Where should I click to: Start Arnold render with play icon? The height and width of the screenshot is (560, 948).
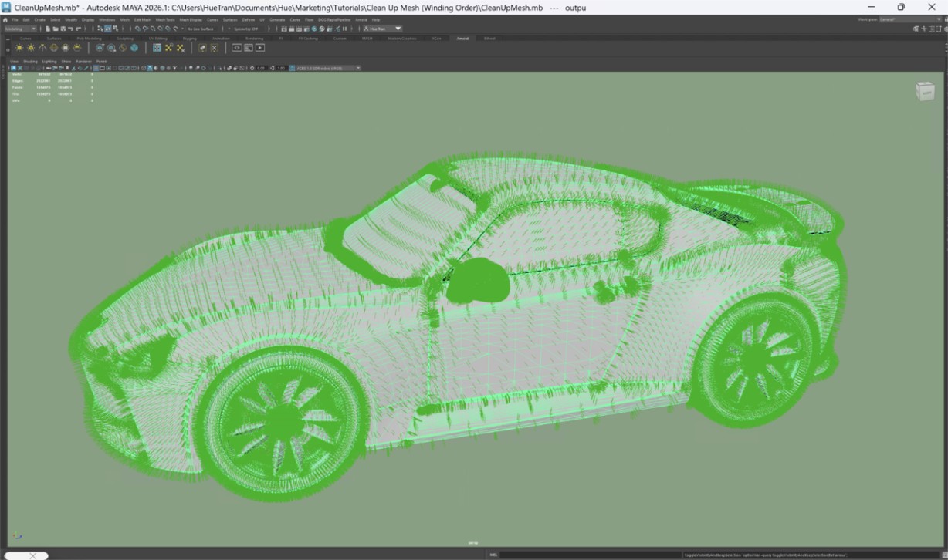260,48
